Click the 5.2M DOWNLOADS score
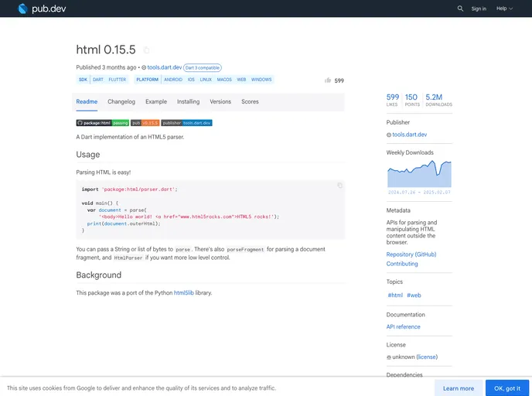532x396 pixels. tap(438, 100)
